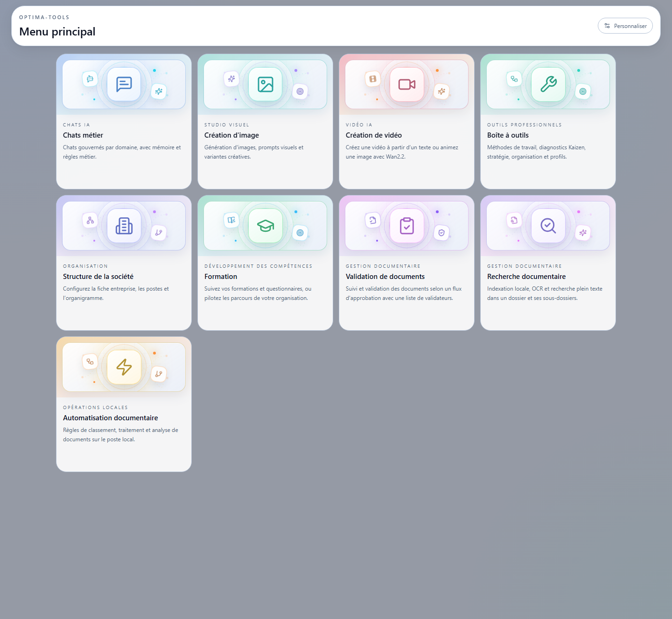
Task: Open the Formation title
Action: (221, 277)
